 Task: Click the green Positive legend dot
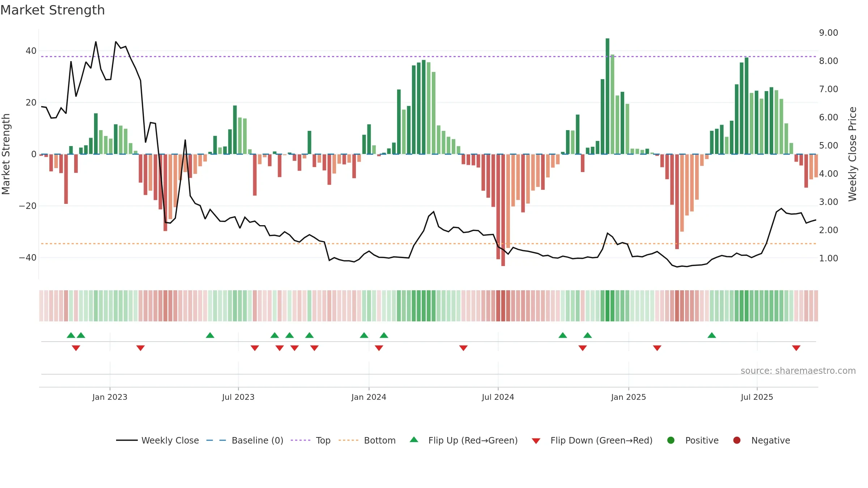(x=671, y=440)
